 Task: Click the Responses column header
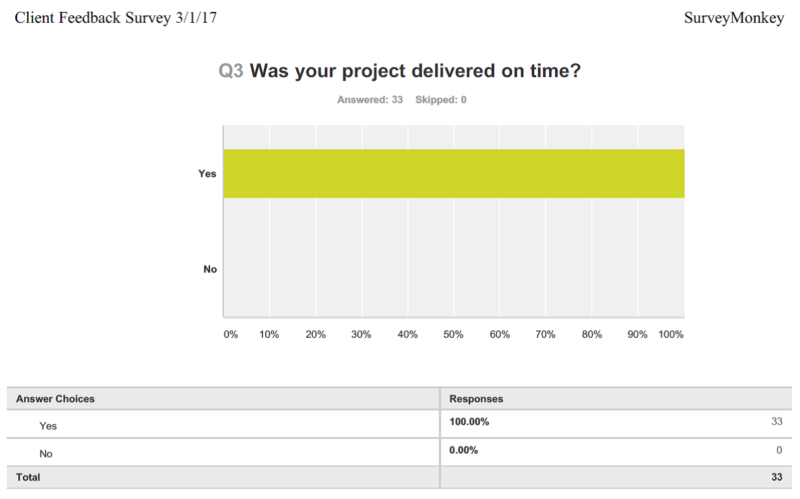[476, 398]
